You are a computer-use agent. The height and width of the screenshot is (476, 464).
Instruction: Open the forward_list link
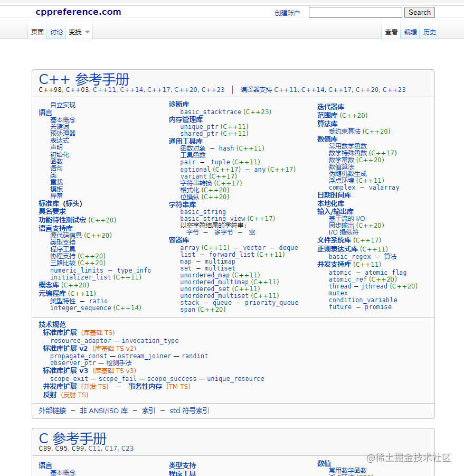click(x=232, y=255)
